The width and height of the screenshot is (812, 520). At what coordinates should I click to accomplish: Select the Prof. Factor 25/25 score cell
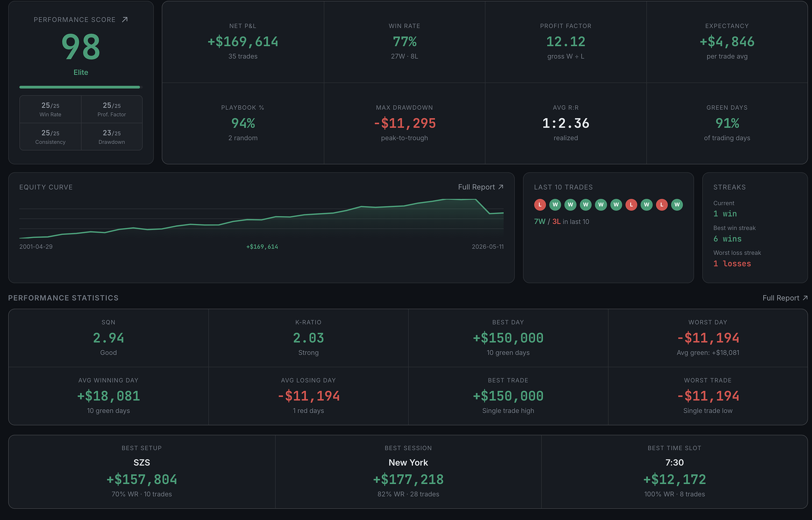(x=112, y=109)
